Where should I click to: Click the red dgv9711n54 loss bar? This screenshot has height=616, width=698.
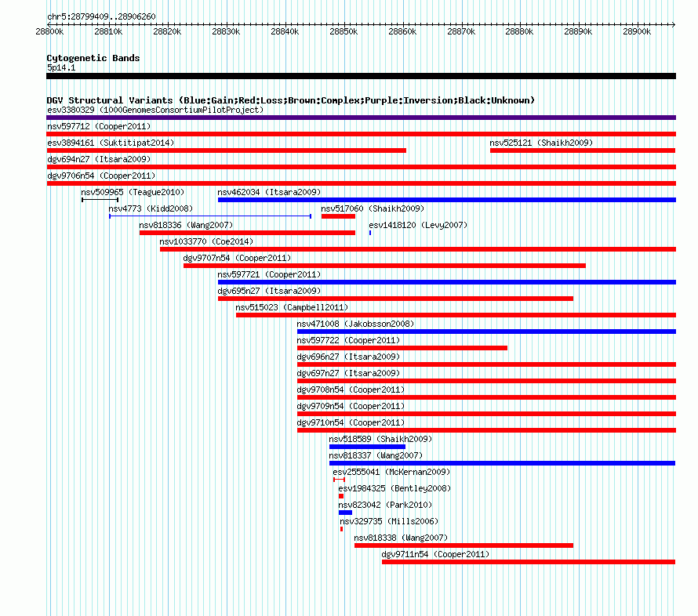[x=529, y=562]
